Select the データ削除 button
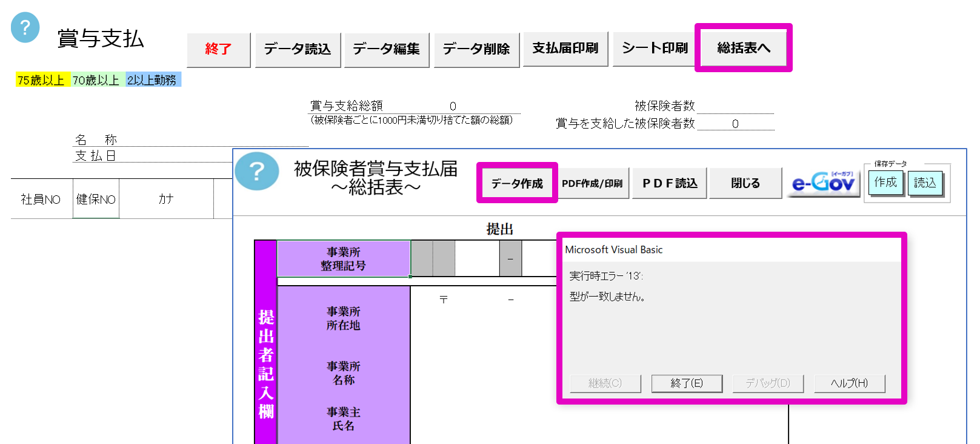Image resolution: width=980 pixels, height=444 pixels. click(x=476, y=49)
